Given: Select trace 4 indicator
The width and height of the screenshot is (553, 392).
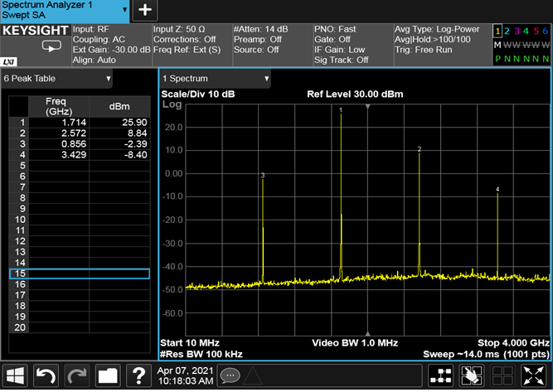Looking at the screenshot, I should coord(526,31).
